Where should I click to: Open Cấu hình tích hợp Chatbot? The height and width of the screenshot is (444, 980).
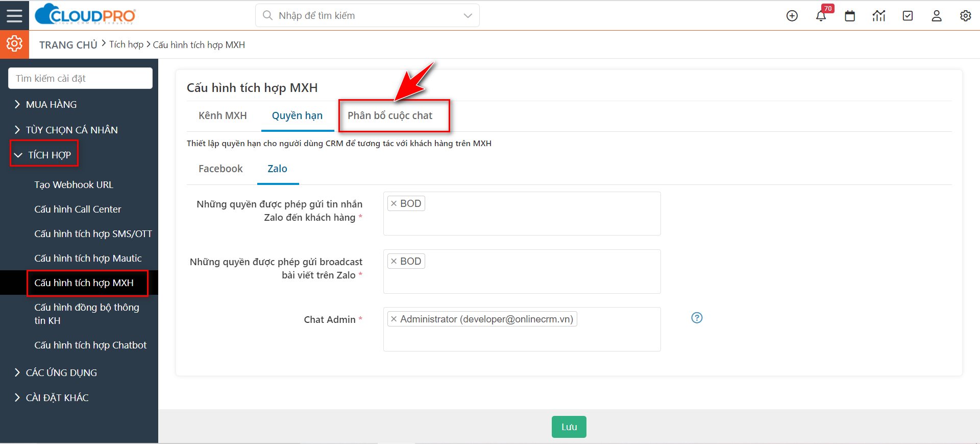(90, 345)
